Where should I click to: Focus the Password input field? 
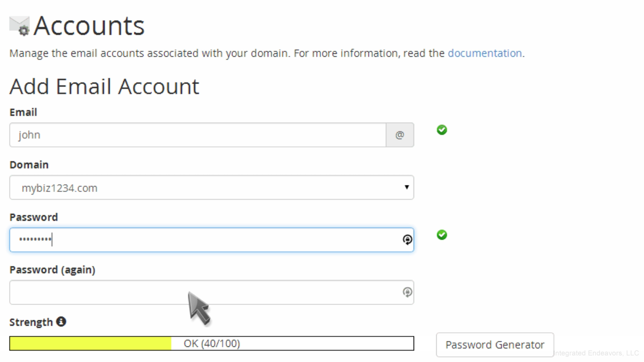tap(201, 240)
